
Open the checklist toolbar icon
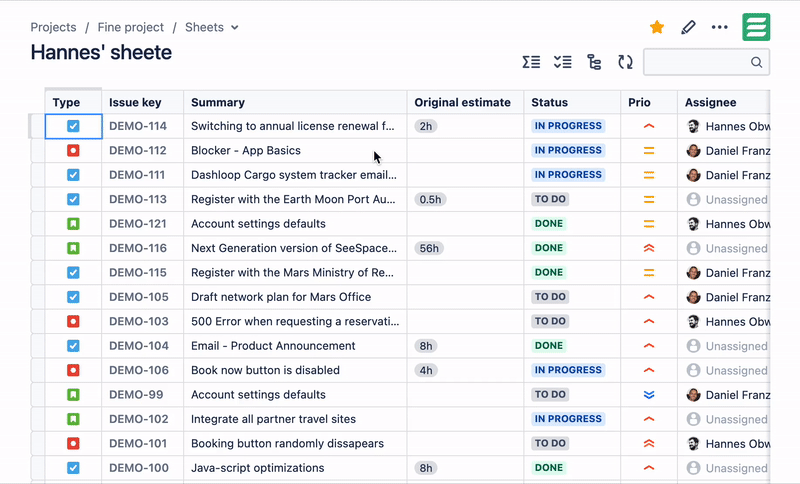(563, 62)
